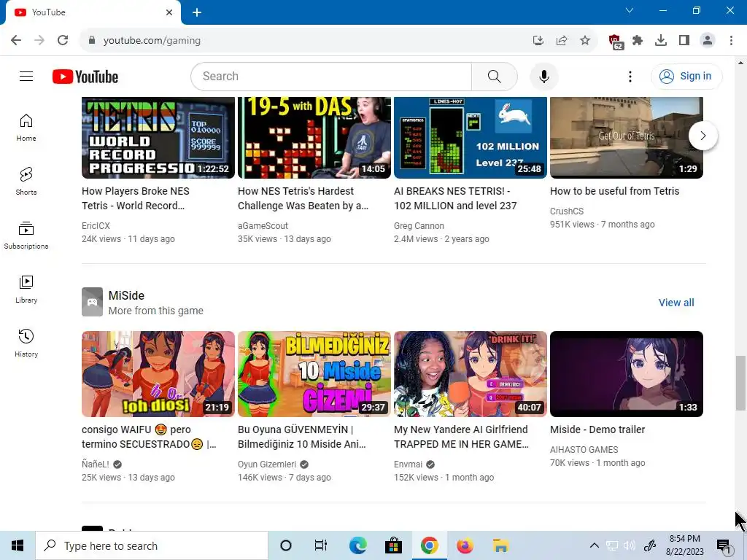Click the magnifying glass search button
This screenshot has width=747, height=560.
click(494, 76)
